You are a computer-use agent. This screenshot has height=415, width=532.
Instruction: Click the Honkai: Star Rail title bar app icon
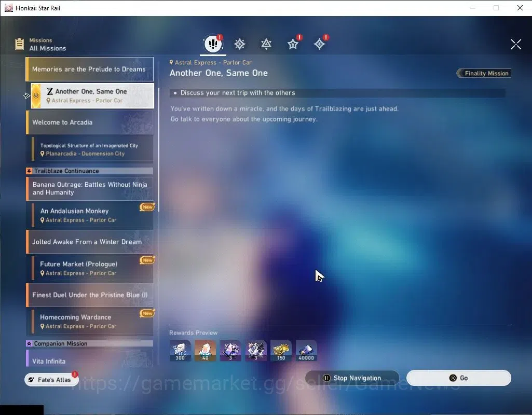(8, 8)
